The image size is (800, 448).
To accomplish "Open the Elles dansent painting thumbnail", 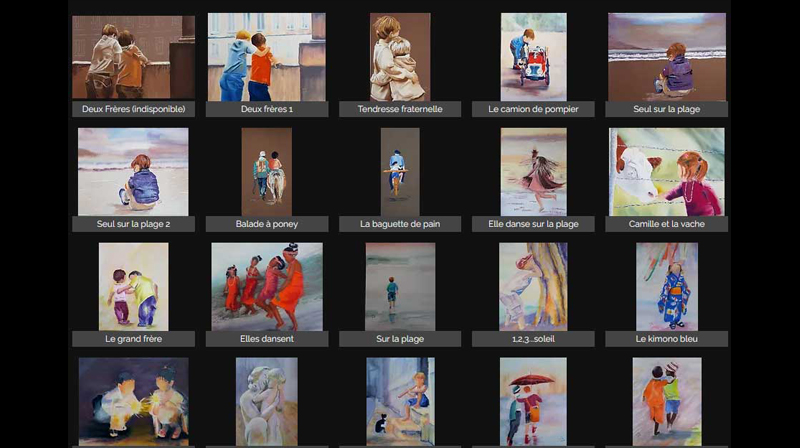I will [x=267, y=286].
